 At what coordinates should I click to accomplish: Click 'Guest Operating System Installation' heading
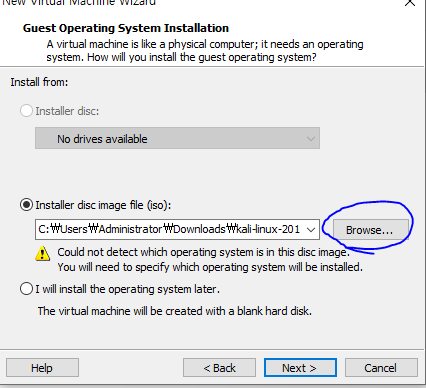[126, 28]
